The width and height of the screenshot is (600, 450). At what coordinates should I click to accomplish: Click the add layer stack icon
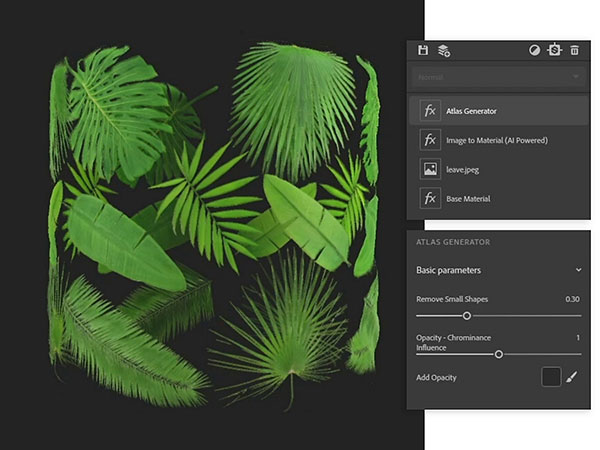(444, 50)
